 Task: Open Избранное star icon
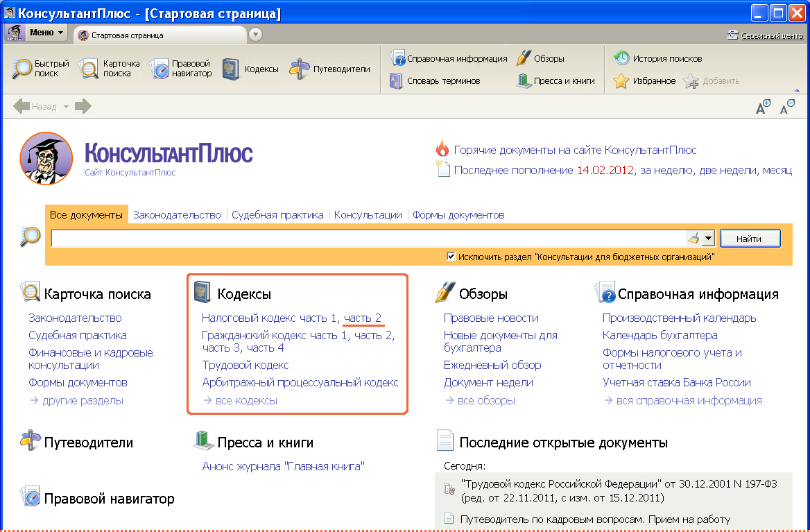click(x=621, y=81)
